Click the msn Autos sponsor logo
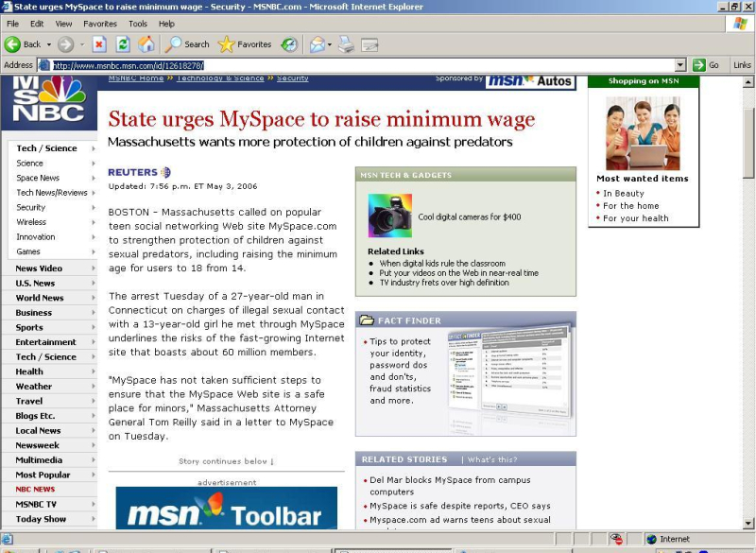Screen dimensions: 756x553 click(530, 81)
